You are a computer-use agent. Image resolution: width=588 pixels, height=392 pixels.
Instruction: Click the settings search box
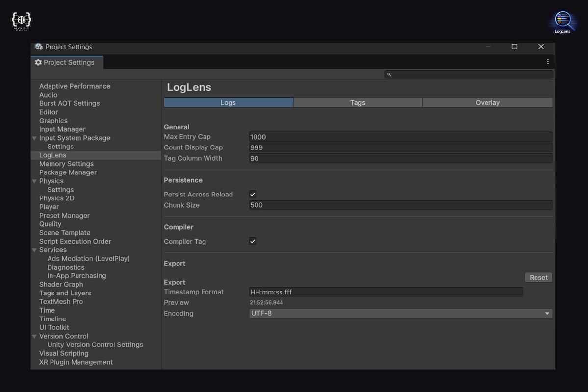[x=468, y=74]
